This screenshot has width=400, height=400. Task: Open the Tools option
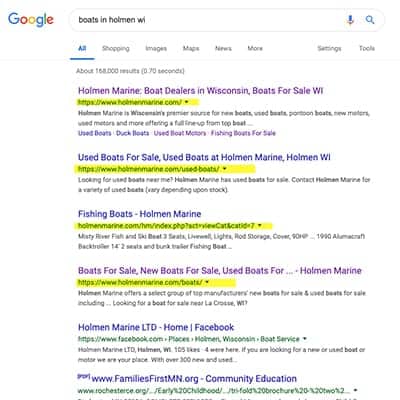coord(367,48)
